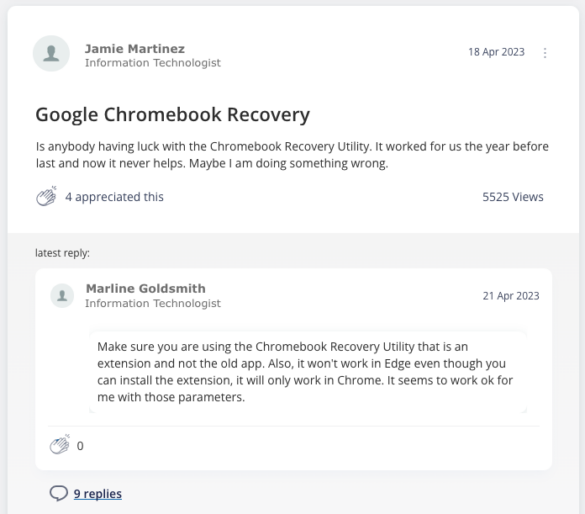Click the 'latest reply:' label
Screen dimensions: 585x514
(x=62, y=253)
